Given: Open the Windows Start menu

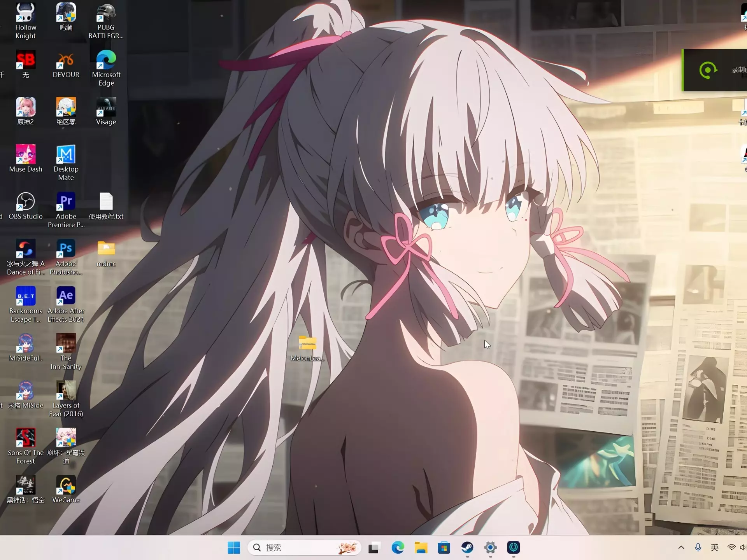Looking at the screenshot, I should tap(233, 548).
